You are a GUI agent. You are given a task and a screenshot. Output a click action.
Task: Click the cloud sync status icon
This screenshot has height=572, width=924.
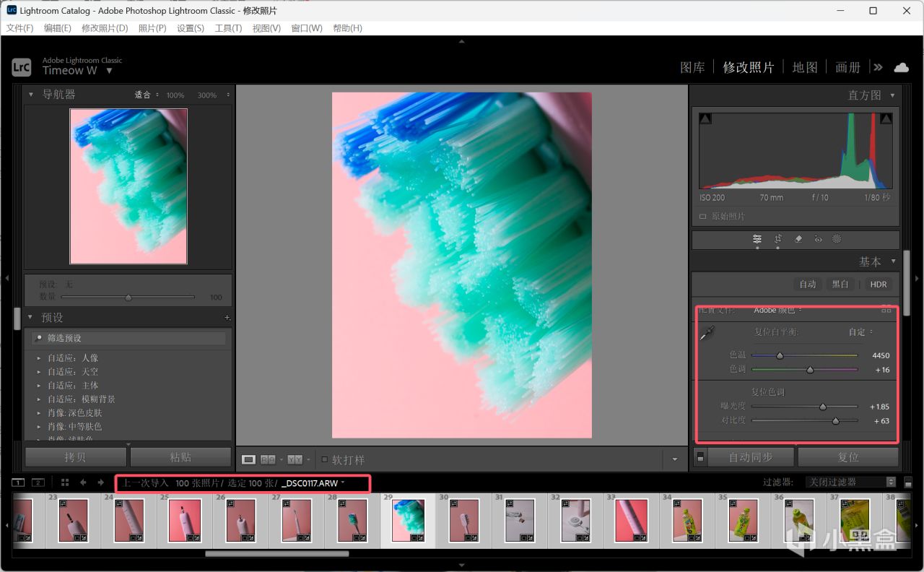(902, 67)
